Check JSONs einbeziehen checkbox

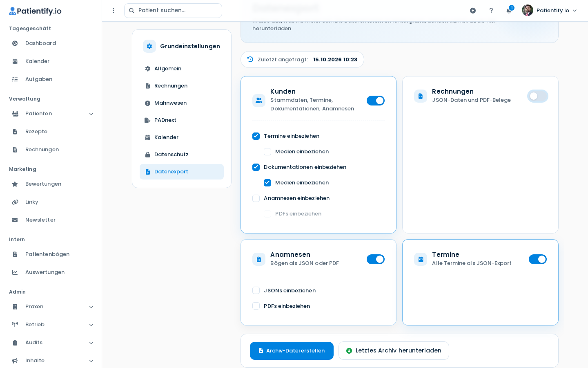click(x=256, y=290)
